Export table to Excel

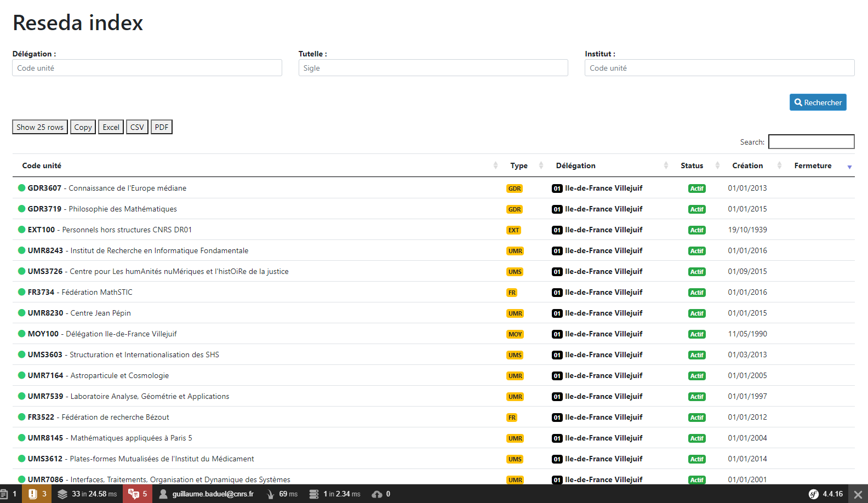(111, 127)
